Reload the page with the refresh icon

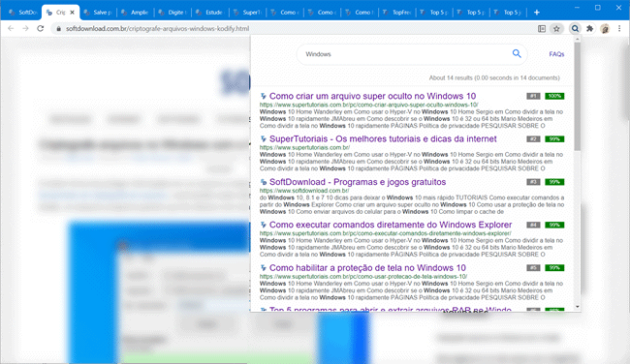(40, 28)
